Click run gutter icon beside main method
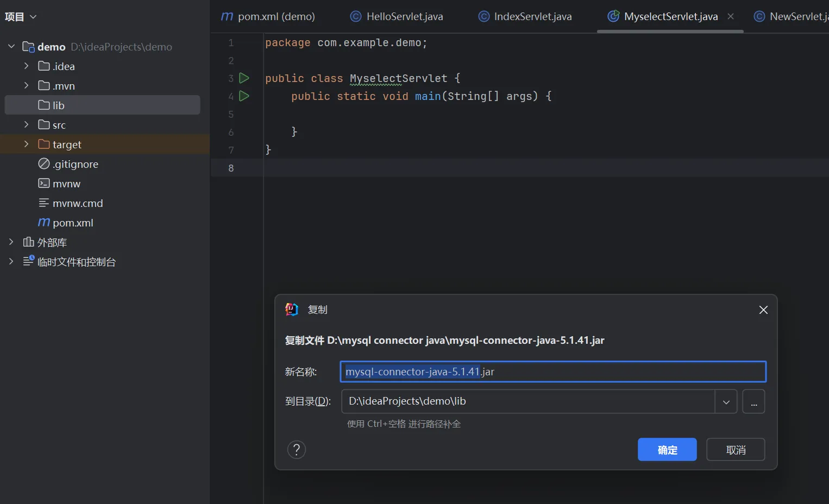This screenshot has height=504, width=829. pyautogui.click(x=244, y=96)
